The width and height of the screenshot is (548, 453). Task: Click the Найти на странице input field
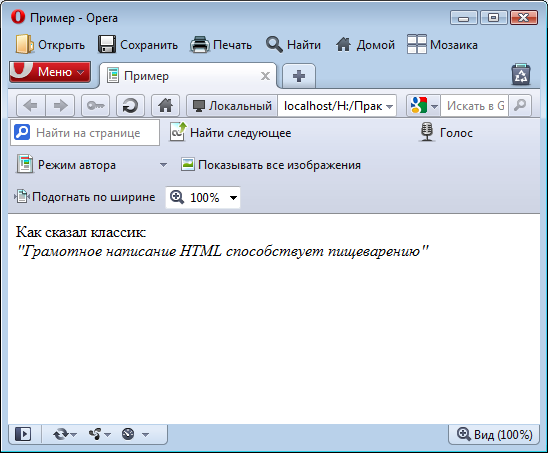click(x=85, y=132)
